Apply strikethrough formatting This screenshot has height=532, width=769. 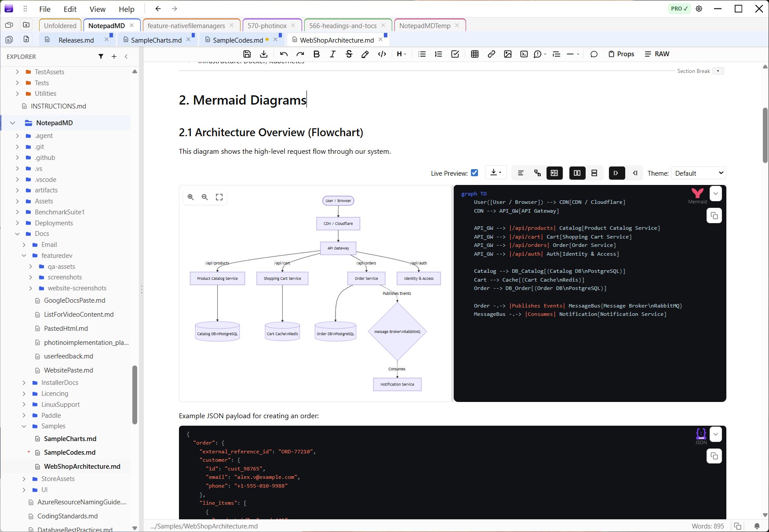pyautogui.click(x=349, y=54)
